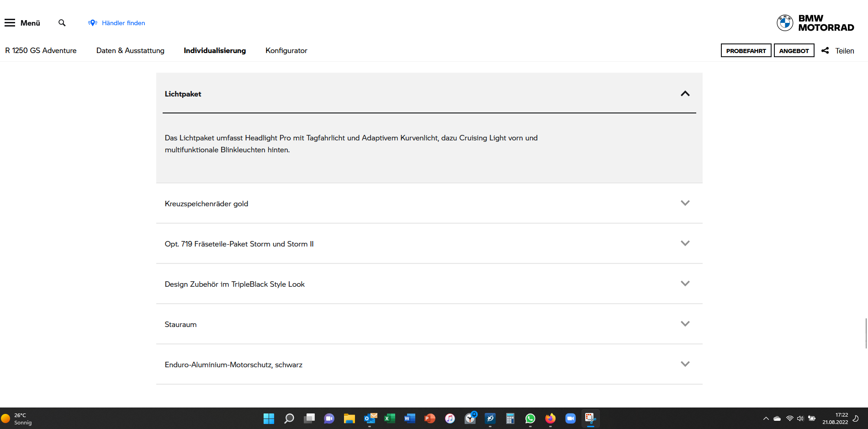The height and width of the screenshot is (429, 868).
Task: Expand Enduro-Aluminium-Motorschutz chevron
Action: (x=685, y=364)
